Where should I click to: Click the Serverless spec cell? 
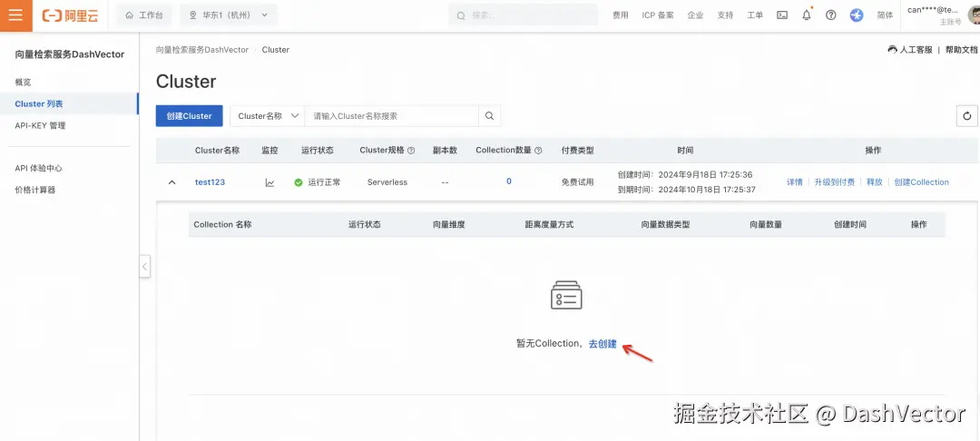[387, 182]
